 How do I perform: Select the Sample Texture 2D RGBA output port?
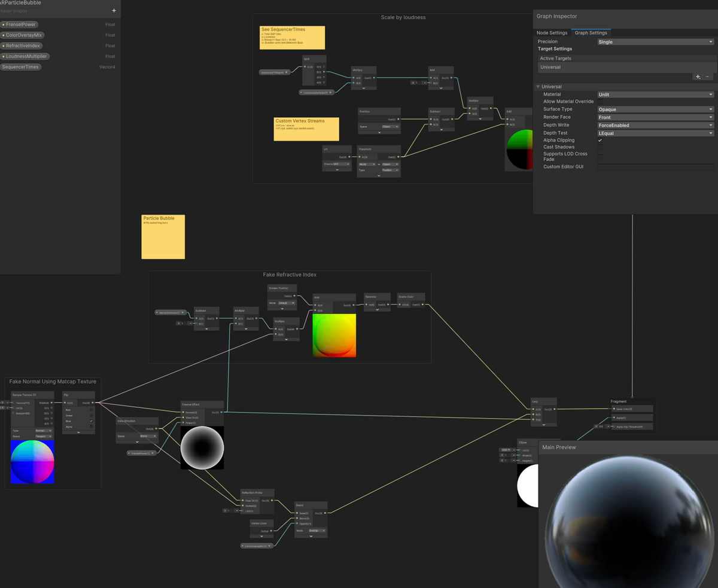52,403
